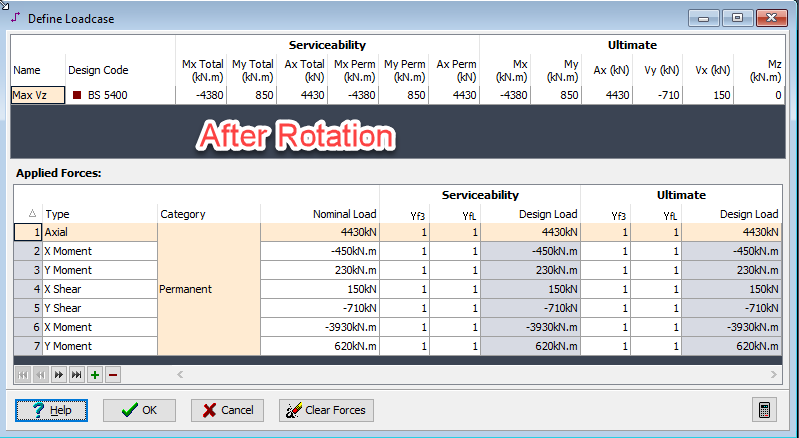Click the Clear Forces button

(326, 410)
